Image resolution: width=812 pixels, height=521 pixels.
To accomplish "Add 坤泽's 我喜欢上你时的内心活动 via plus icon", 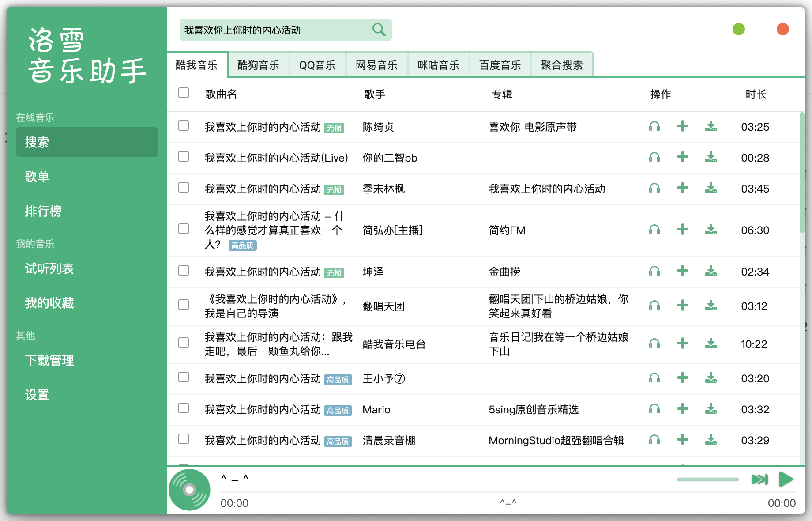I will [x=682, y=272].
